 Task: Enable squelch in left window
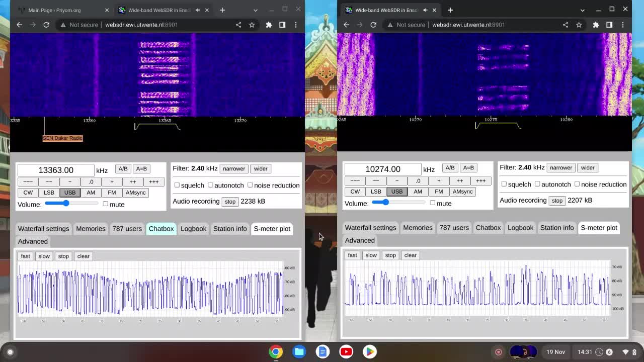177,185
